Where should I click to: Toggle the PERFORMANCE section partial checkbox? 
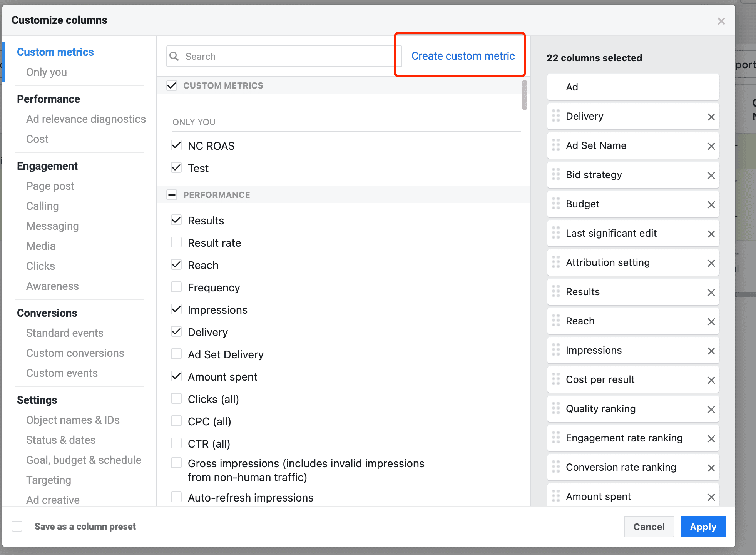point(172,195)
